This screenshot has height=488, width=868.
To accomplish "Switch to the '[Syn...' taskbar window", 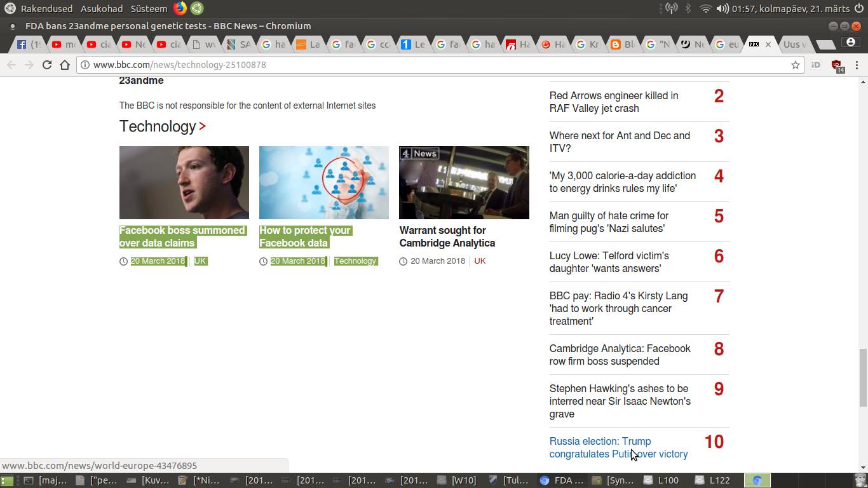I will [x=614, y=480].
